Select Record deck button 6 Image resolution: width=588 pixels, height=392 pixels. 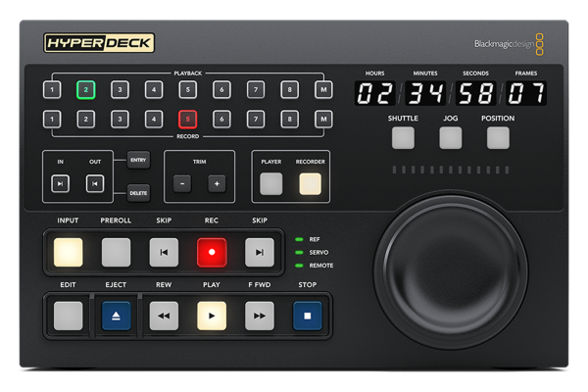221,120
